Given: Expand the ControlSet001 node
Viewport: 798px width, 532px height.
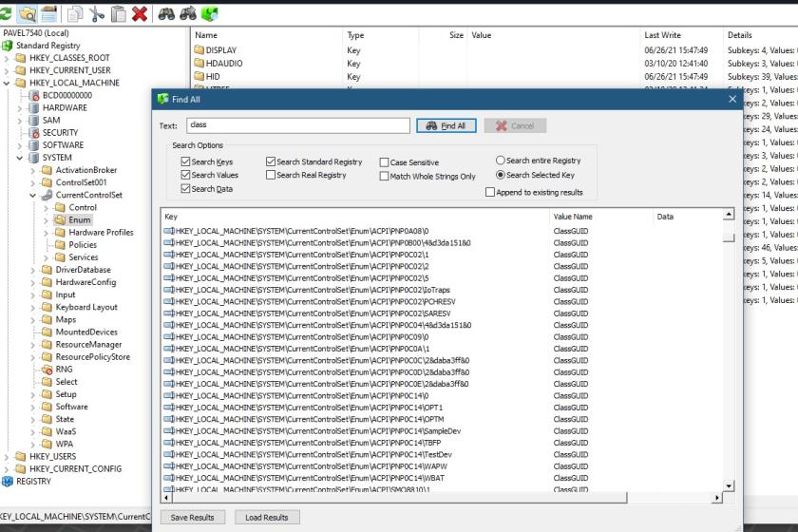Looking at the screenshot, I should pyautogui.click(x=33, y=182).
